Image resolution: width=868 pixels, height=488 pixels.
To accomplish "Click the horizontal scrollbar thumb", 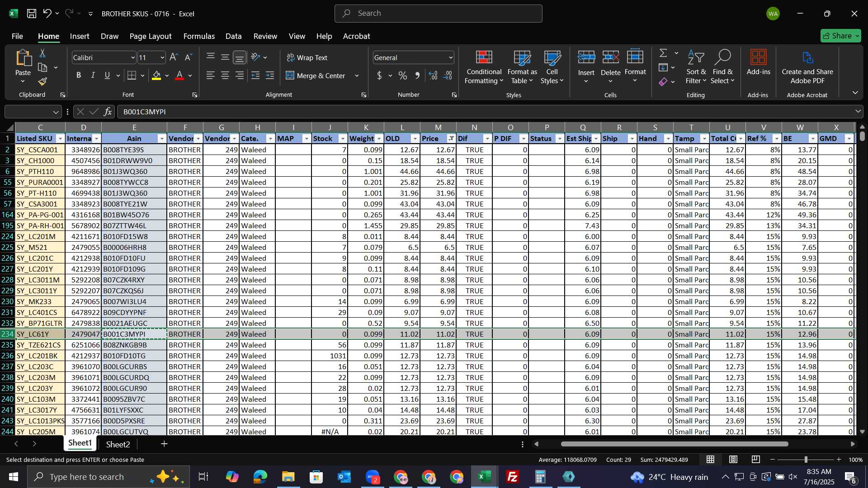I will coord(675,444).
